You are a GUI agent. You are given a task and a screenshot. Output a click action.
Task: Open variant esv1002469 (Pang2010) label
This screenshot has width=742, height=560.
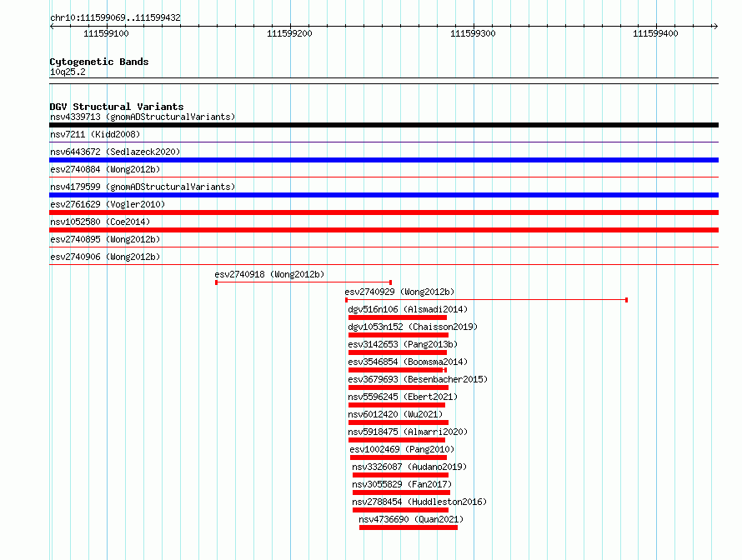pyautogui.click(x=402, y=449)
